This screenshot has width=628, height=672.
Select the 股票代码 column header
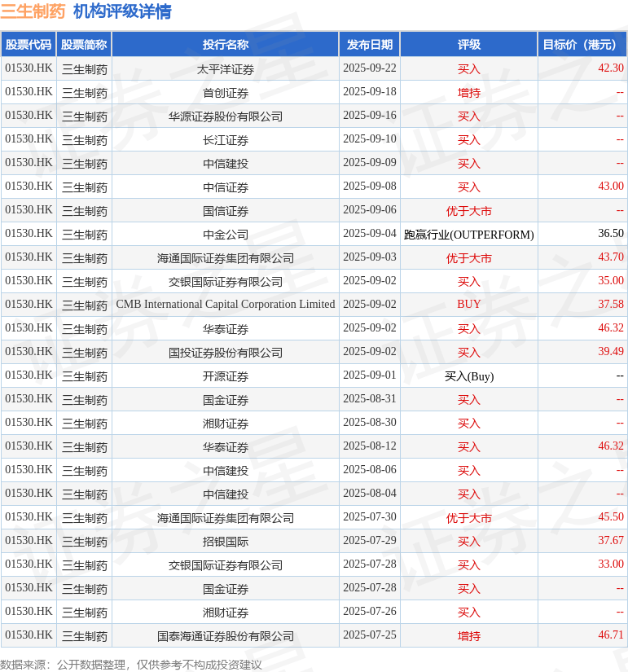[x=29, y=45]
